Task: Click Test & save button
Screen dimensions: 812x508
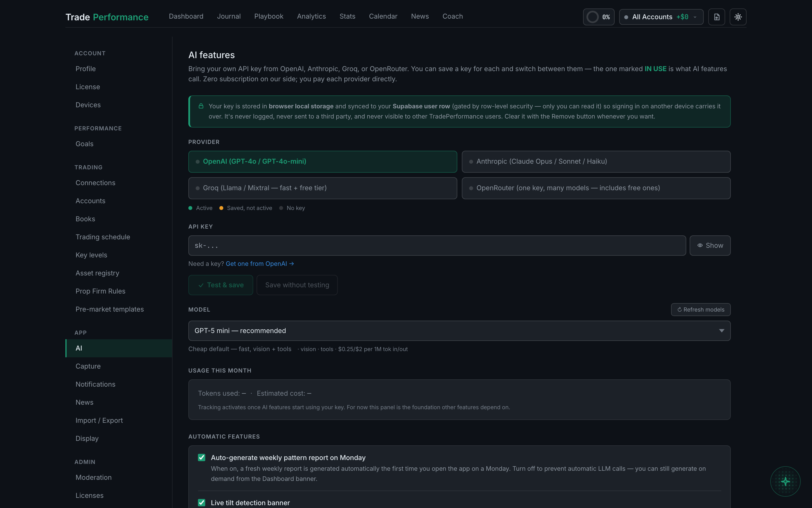Action: pos(221,285)
